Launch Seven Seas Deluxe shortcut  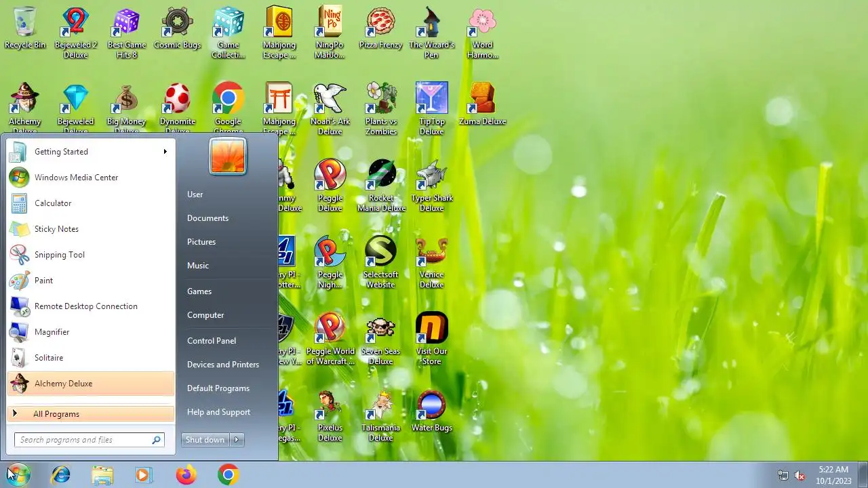pos(381,339)
